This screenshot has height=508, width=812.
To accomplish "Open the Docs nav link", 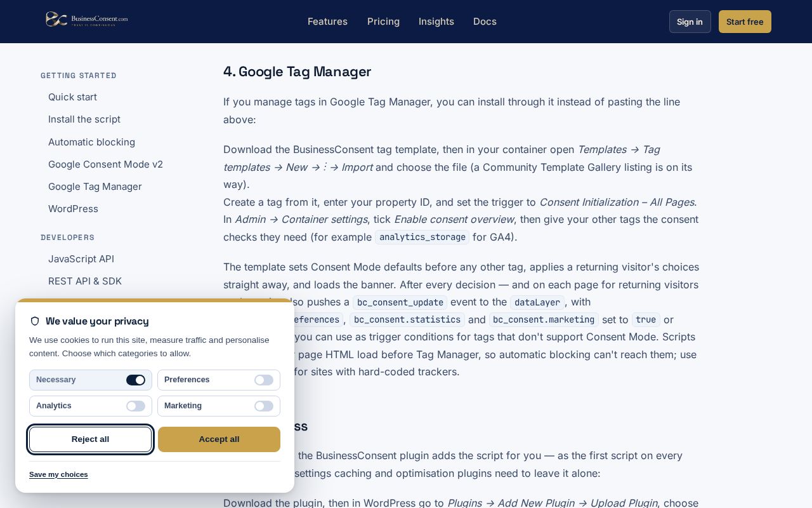I will pyautogui.click(x=485, y=22).
